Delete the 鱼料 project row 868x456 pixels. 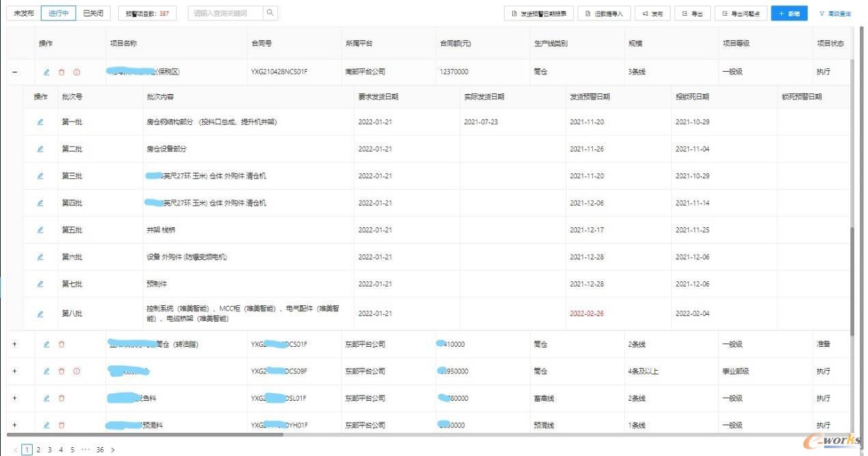pyautogui.click(x=61, y=398)
